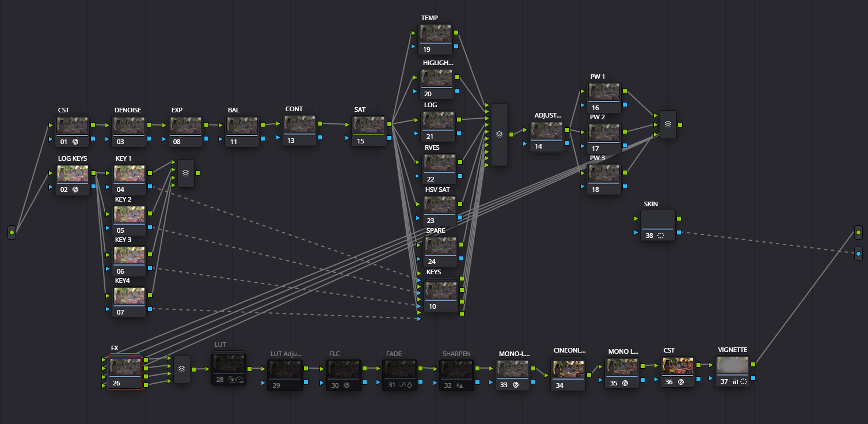Click the curves icon on FADE node 31
The image size is (868, 424).
pos(401,385)
